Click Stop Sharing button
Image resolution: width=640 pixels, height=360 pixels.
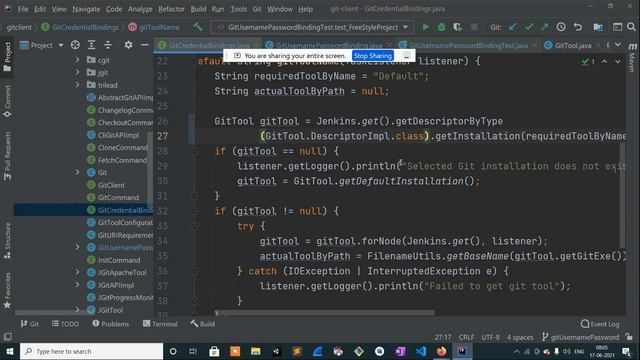tap(373, 56)
